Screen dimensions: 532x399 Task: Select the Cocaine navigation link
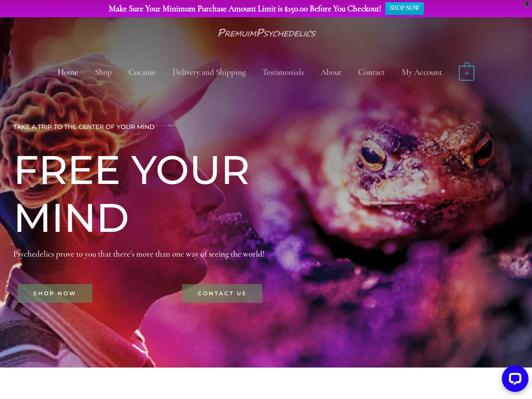[142, 72]
